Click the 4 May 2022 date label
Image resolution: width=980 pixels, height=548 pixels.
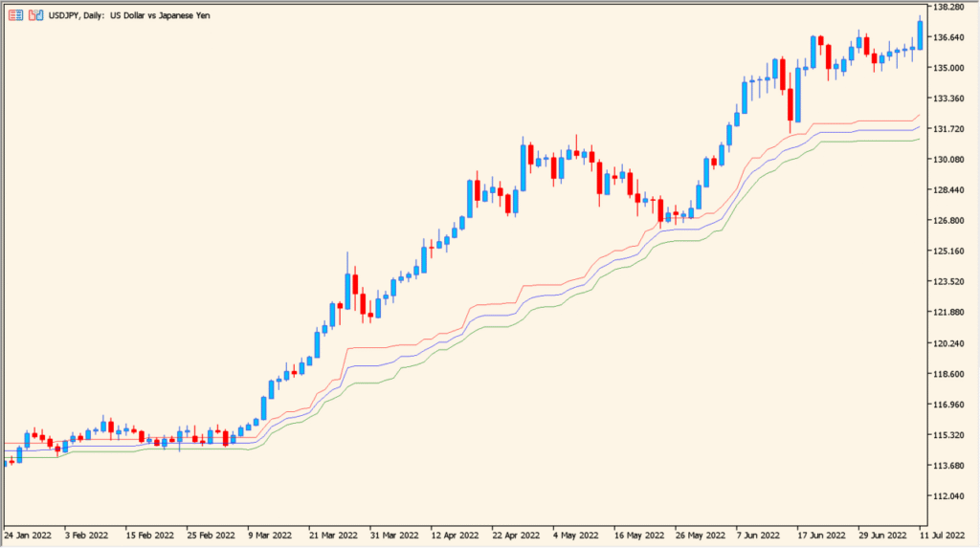[x=575, y=536]
